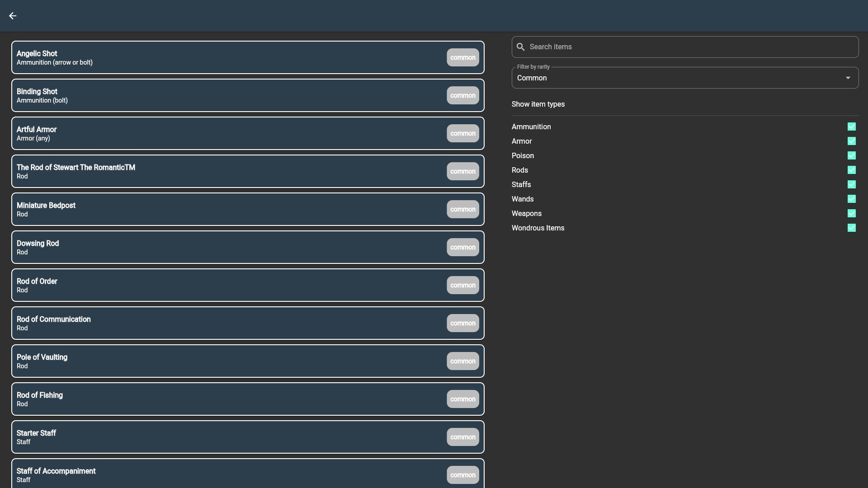Hide Wondrous Items from the list
868x488 pixels.
pyautogui.click(x=851, y=228)
